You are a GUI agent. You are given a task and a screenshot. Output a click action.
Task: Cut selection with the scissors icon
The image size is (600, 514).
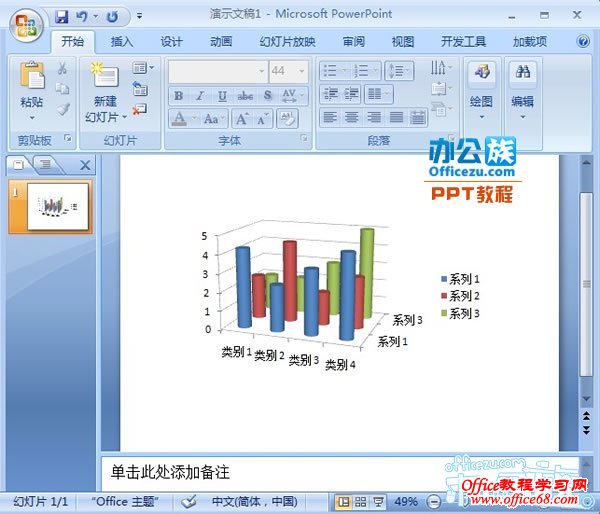coord(62,68)
